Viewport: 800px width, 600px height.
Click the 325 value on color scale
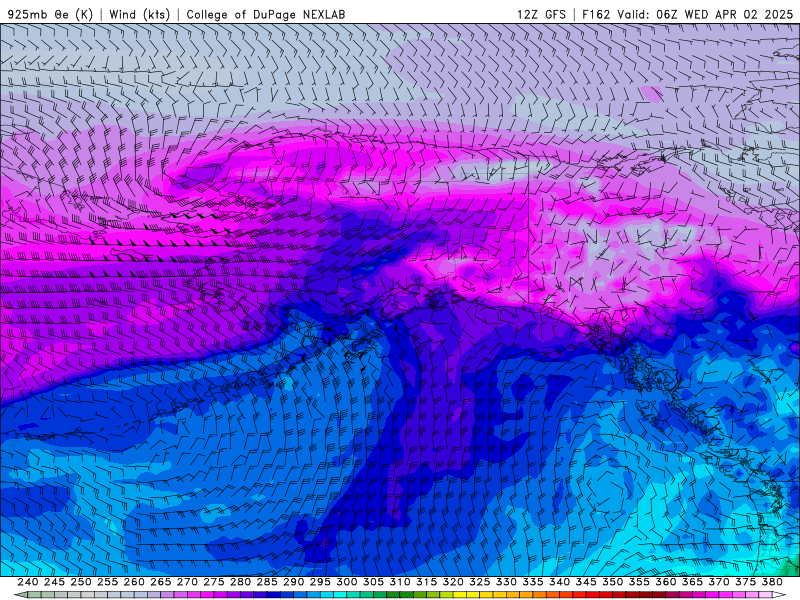(480, 582)
